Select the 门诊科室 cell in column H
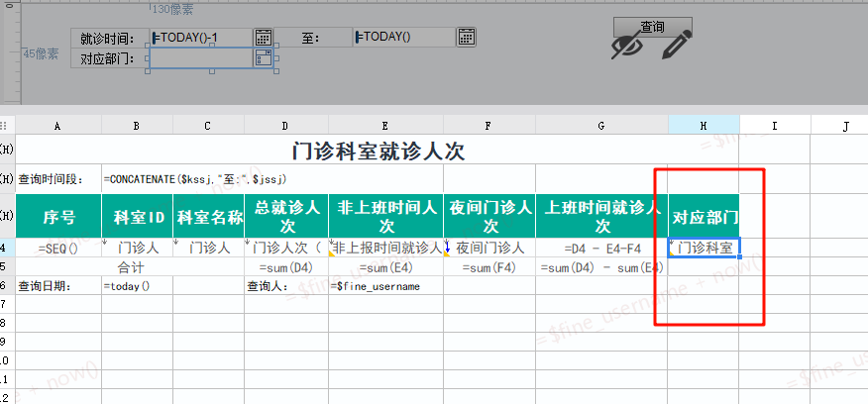The width and height of the screenshot is (868, 404). (704, 248)
